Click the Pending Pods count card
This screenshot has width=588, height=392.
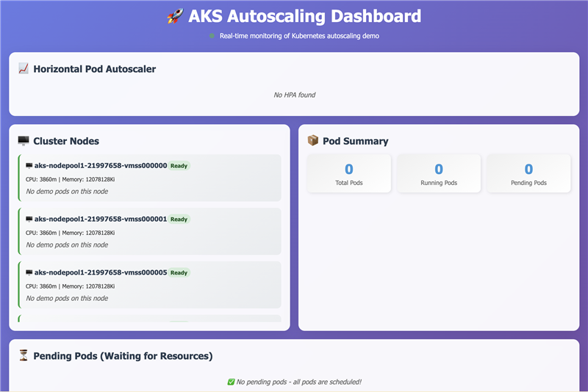[x=528, y=174]
